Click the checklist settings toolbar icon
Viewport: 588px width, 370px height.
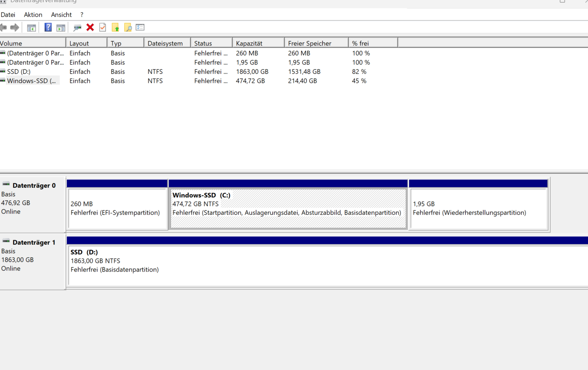click(x=140, y=27)
